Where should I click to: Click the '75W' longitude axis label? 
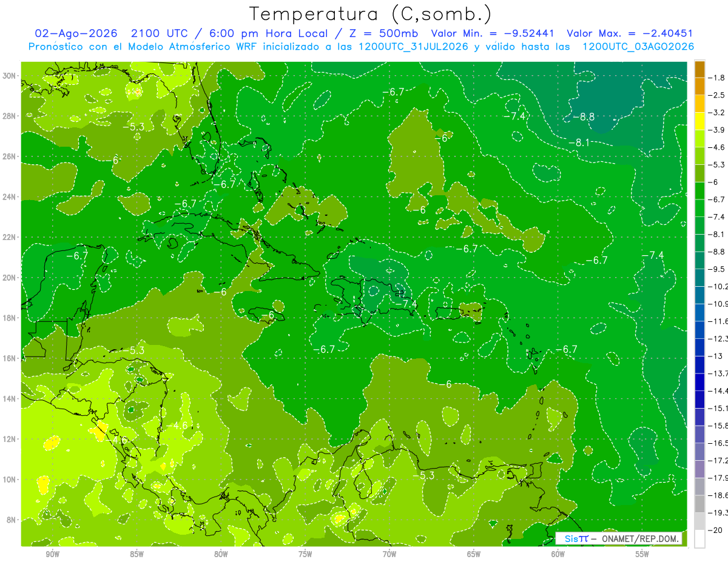pyautogui.click(x=305, y=554)
